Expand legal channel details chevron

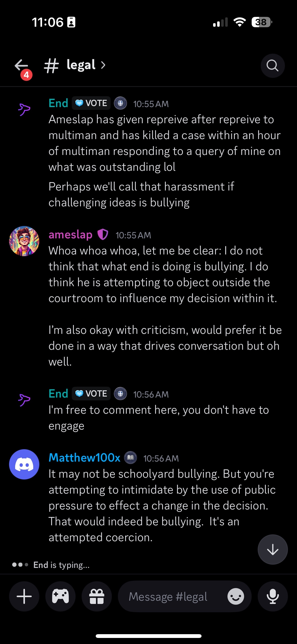103,65
